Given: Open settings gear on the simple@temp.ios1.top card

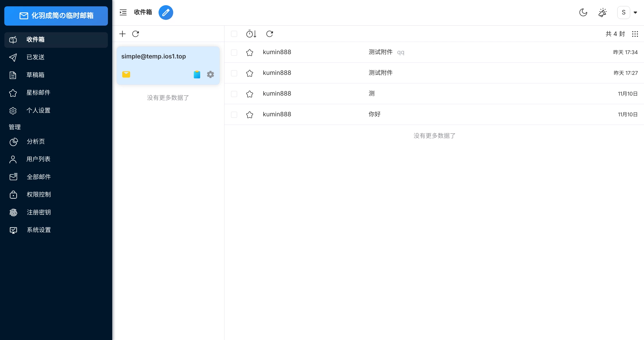Looking at the screenshot, I should point(210,75).
